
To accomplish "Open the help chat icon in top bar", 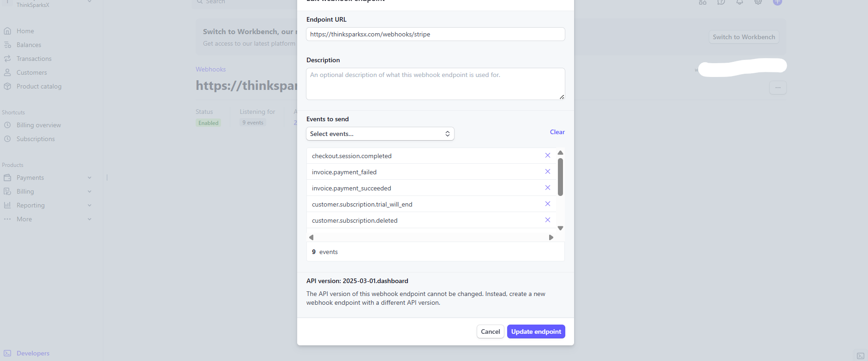I will (721, 2).
